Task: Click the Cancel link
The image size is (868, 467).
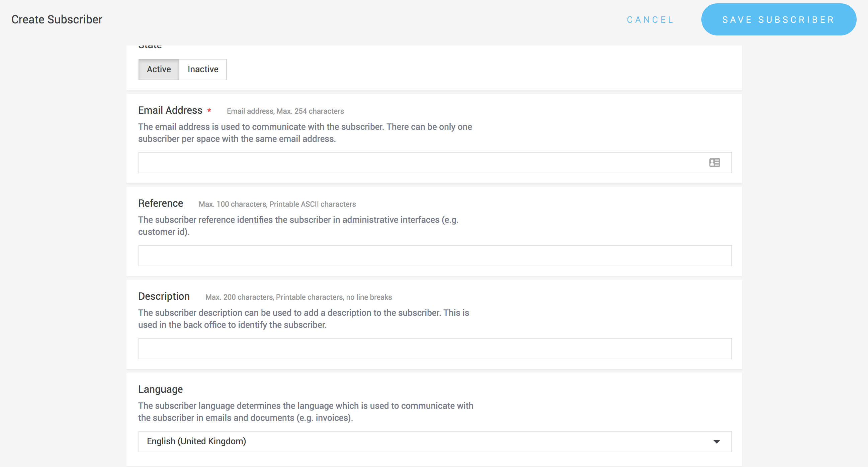Action: pyautogui.click(x=650, y=19)
